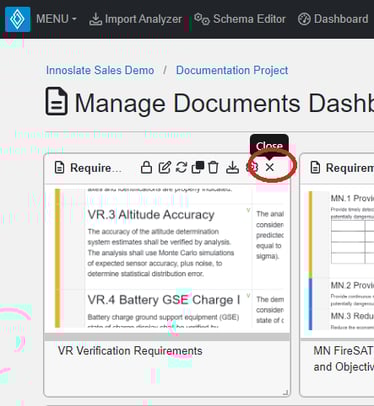Open the gear settings on VR card

pos(252,167)
